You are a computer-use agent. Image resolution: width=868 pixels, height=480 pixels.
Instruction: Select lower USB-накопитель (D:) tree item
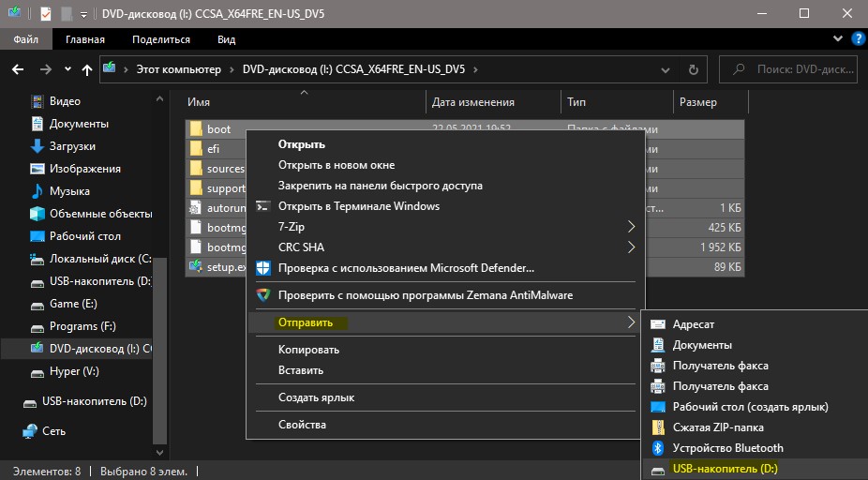coord(84,402)
